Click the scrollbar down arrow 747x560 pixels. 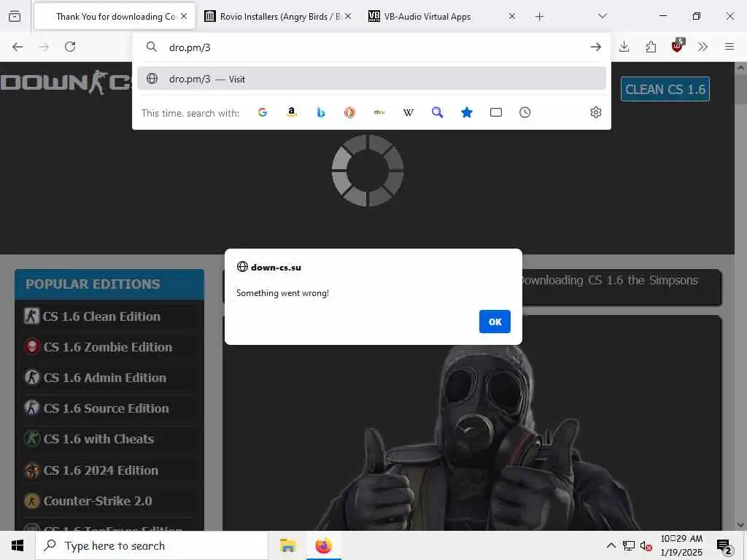pos(740,525)
